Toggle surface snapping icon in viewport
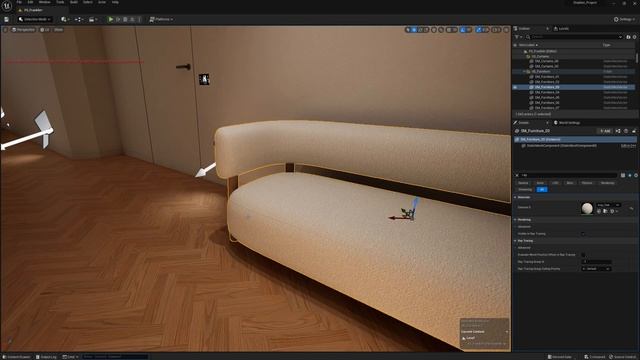The height and width of the screenshot is (360, 640). tap(441, 30)
